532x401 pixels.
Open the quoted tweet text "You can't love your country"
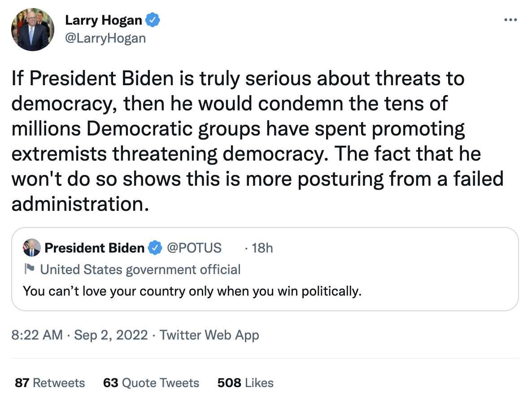[192, 292]
